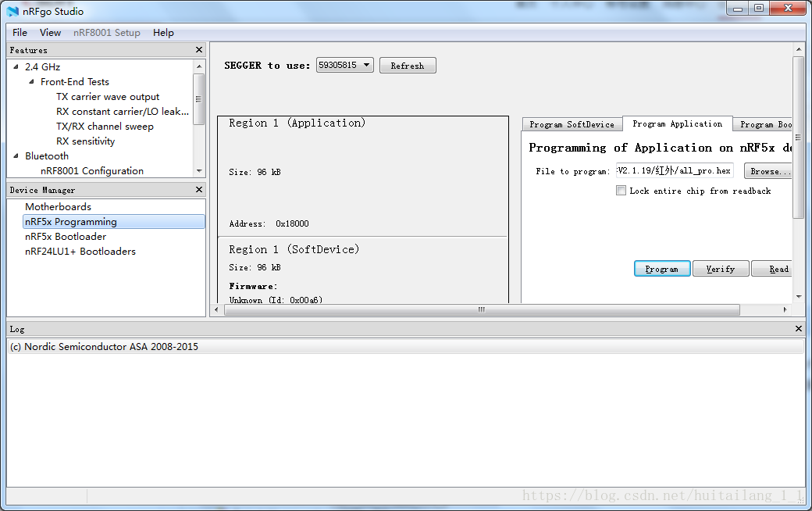Click main pane horizontal scroll right arrow
The height and width of the screenshot is (511, 812).
click(785, 309)
